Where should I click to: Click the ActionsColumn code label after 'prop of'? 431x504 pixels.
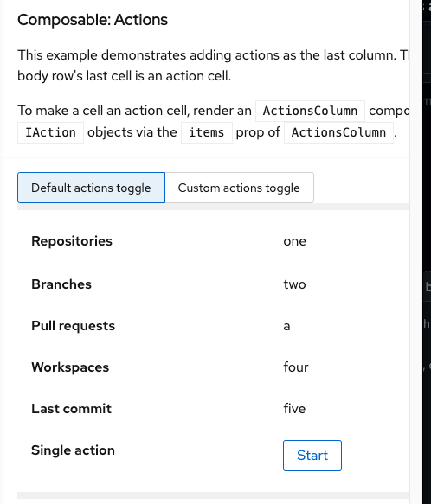[x=338, y=132]
